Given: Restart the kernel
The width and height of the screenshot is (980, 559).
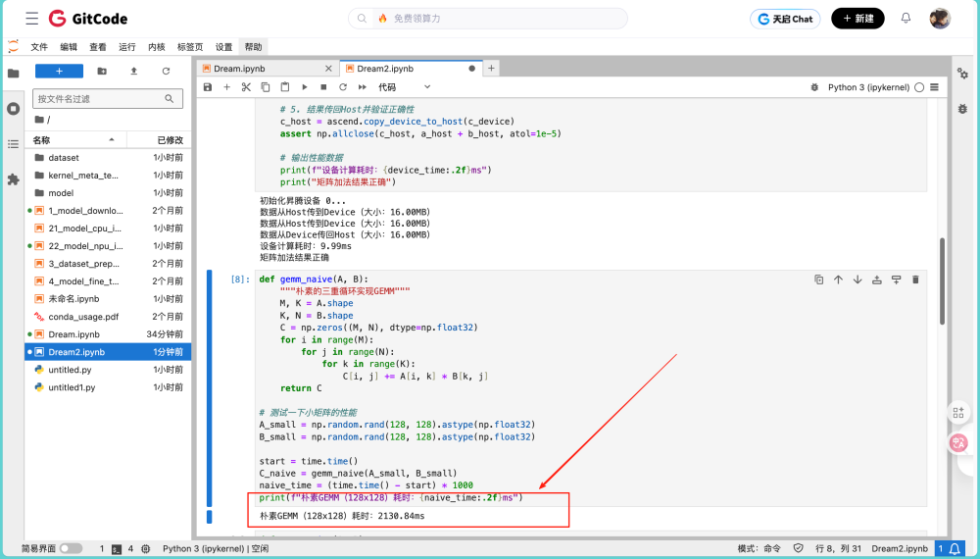Looking at the screenshot, I should coord(342,87).
